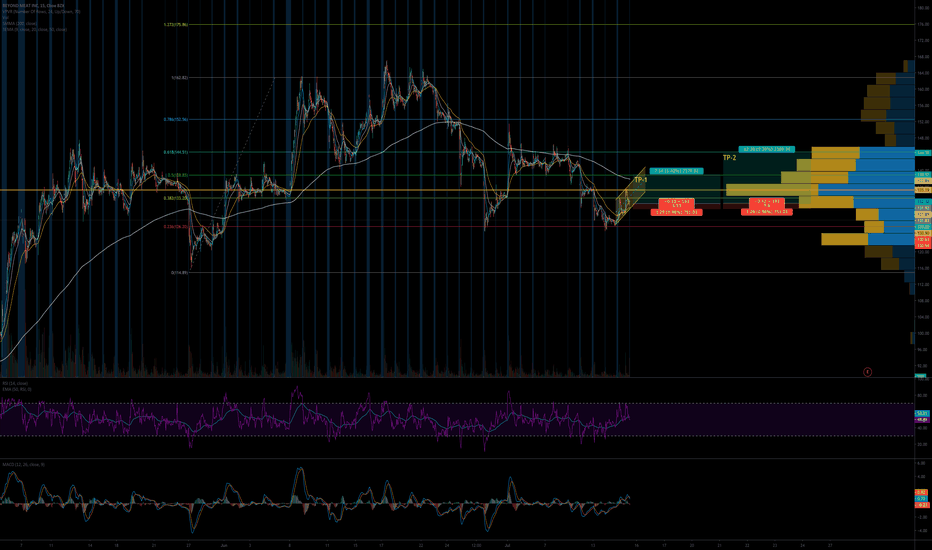
Task: Click the orange horizontal price line tag
Action: (922, 190)
